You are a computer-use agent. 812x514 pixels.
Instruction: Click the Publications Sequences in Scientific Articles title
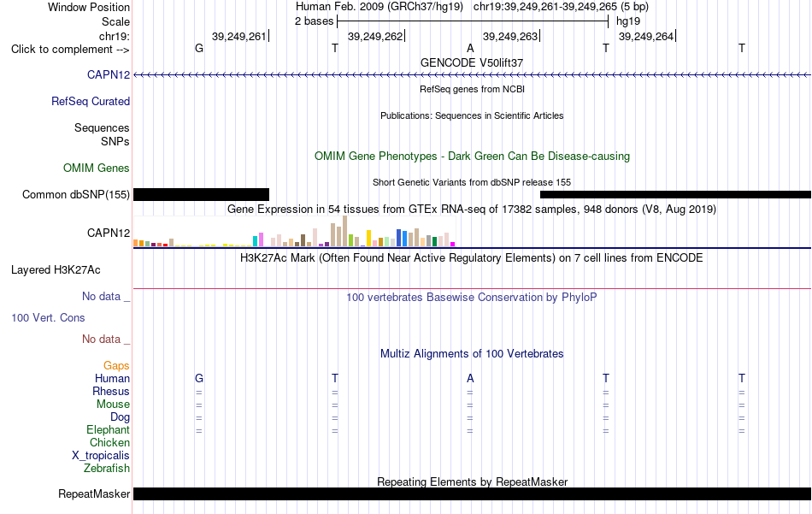tap(472, 115)
